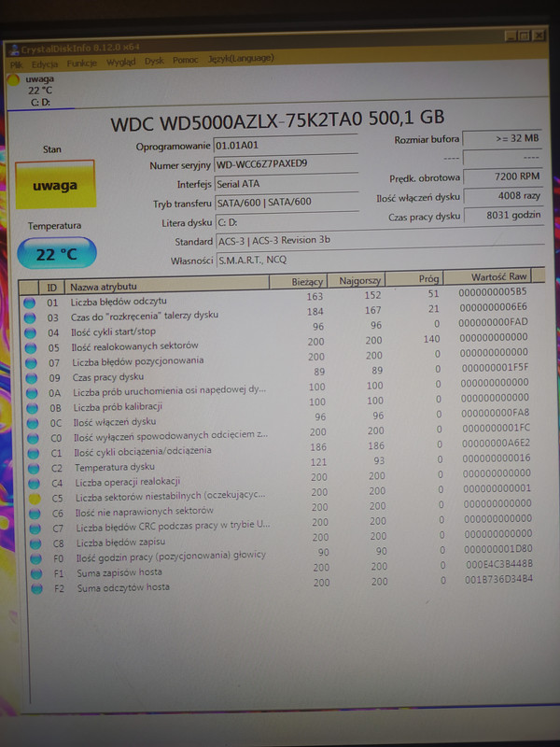This screenshot has width=560, height=747.
Task: Click the Własności S.M.A.R.T., NCQ field
Action: point(380,260)
